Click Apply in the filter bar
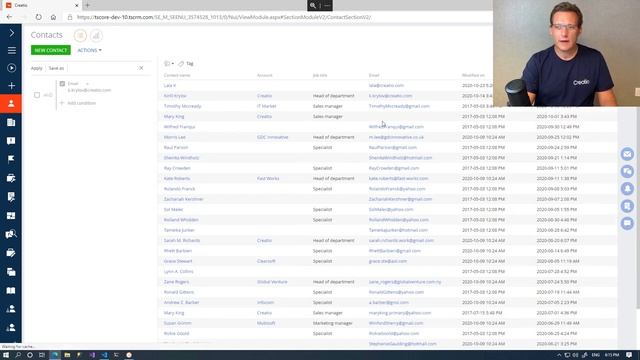 tap(36, 68)
